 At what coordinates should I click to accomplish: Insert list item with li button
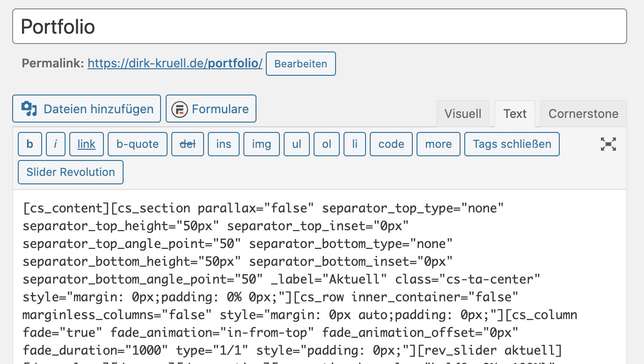pos(355,144)
